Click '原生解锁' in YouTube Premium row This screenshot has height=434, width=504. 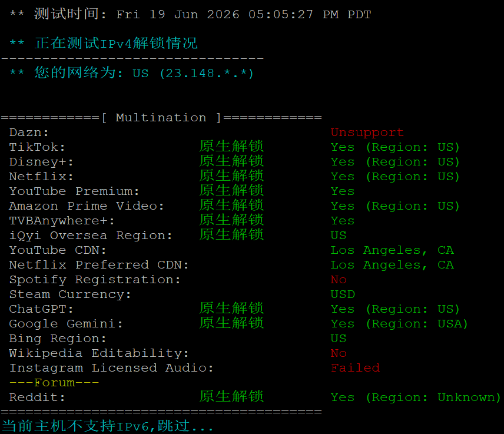point(231,191)
